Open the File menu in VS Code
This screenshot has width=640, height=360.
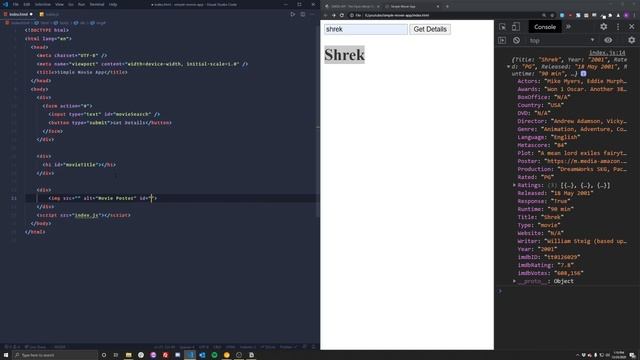click(x=16, y=4)
